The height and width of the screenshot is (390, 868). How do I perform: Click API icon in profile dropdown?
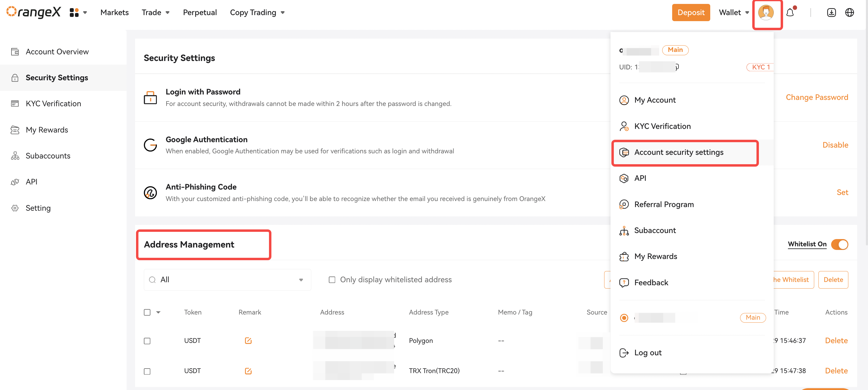tap(624, 178)
